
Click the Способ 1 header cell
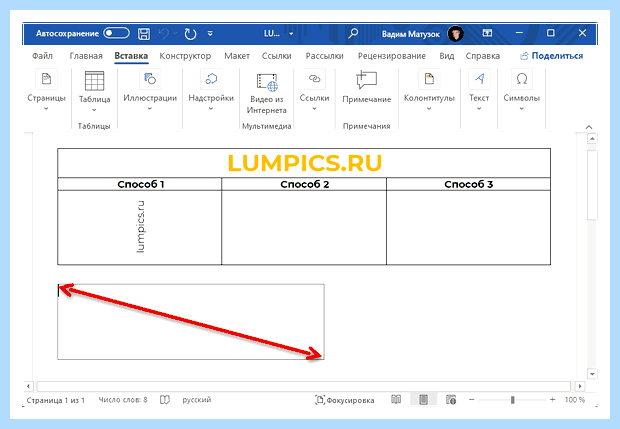[140, 184]
